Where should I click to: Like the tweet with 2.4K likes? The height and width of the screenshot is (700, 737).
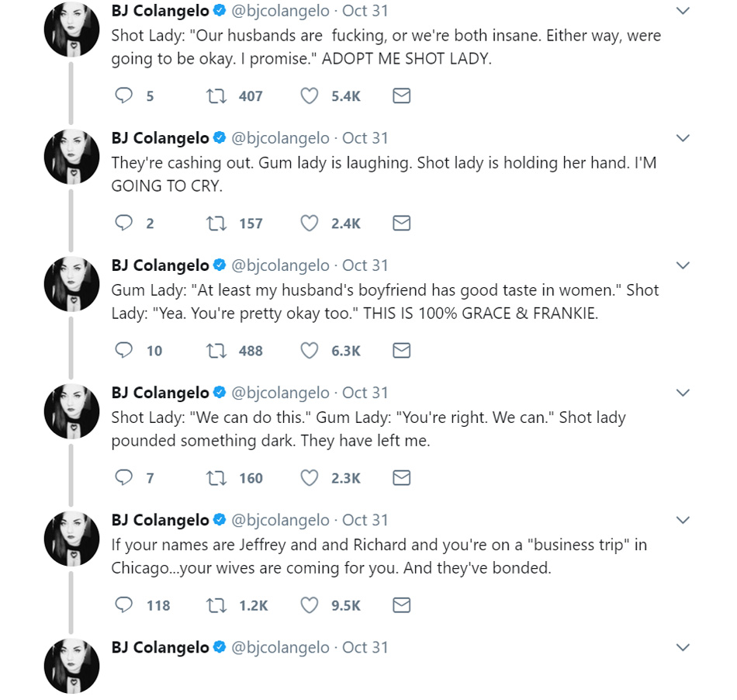(310, 224)
